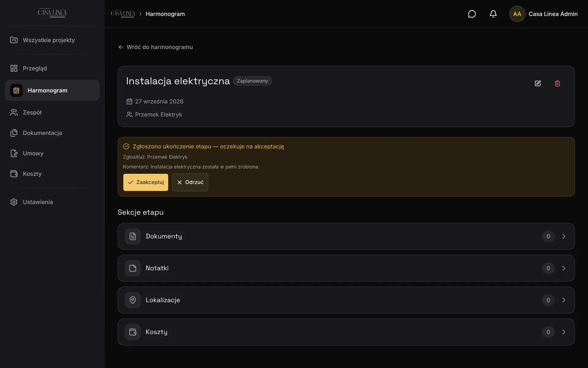Click the Lokalizacje count badge
The height and width of the screenshot is (368, 588).
click(x=548, y=300)
